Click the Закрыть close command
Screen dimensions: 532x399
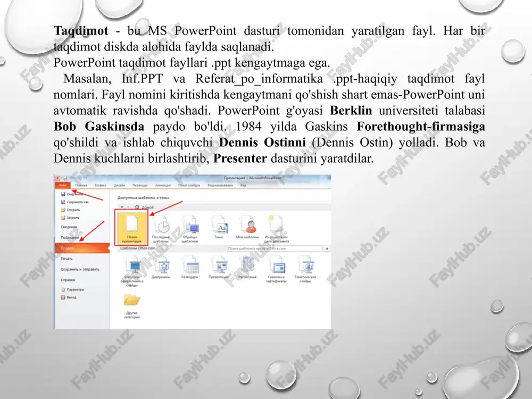click(x=70, y=218)
